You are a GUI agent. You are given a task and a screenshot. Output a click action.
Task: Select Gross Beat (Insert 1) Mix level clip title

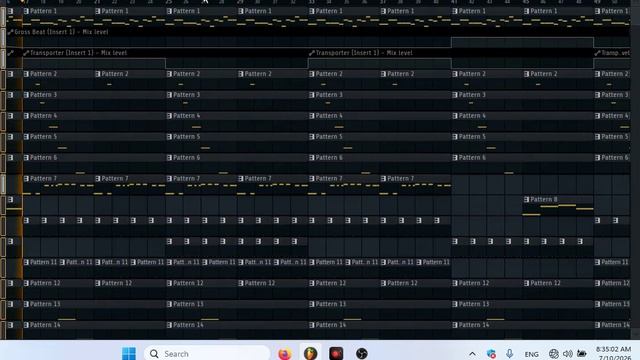coord(62,32)
